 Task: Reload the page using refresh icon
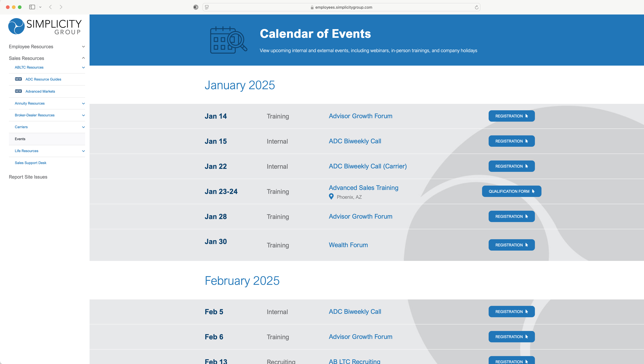[x=477, y=7]
